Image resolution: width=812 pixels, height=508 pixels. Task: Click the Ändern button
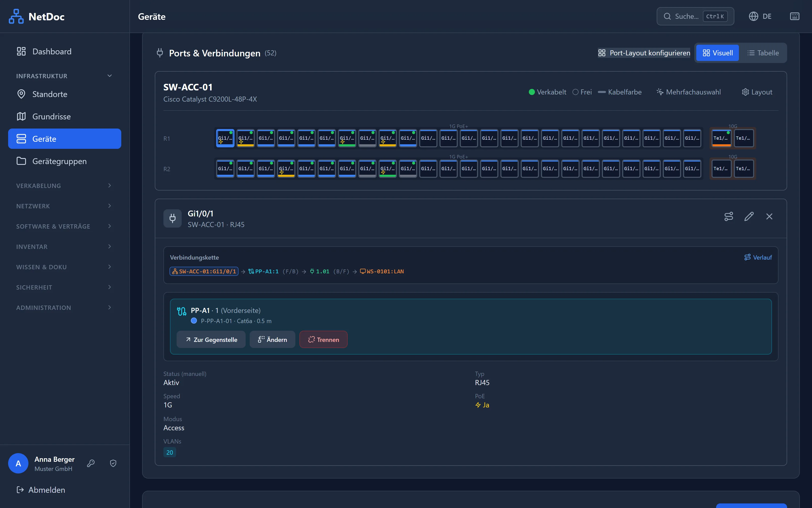coord(272,339)
